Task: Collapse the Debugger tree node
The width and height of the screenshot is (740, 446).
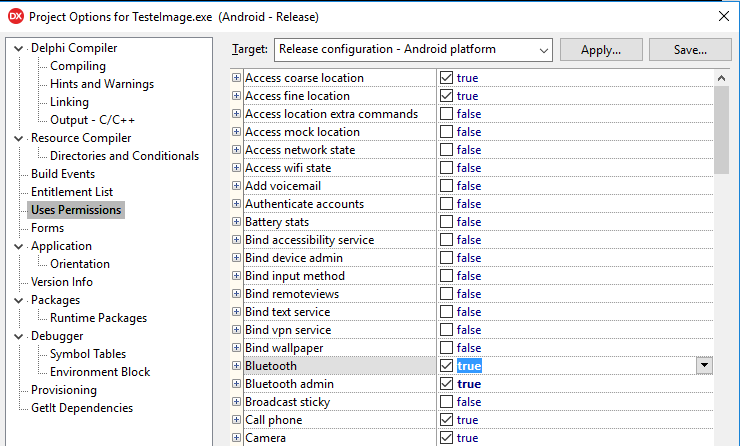Action: tap(18, 336)
